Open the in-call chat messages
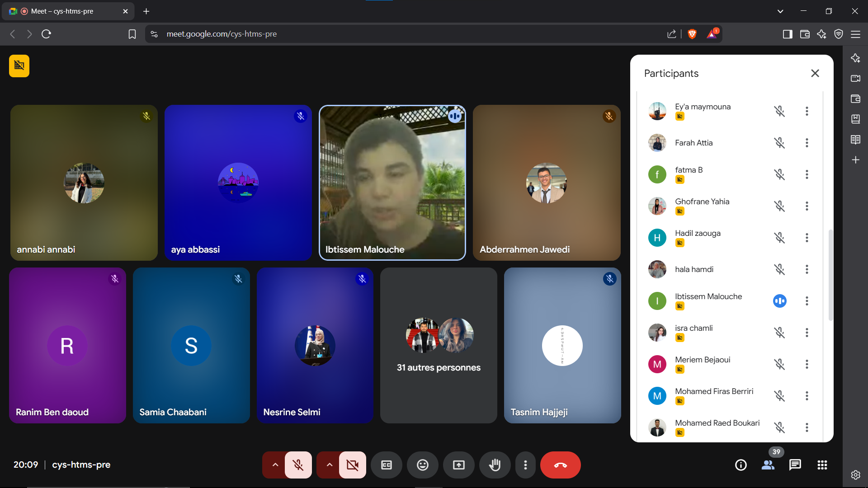The width and height of the screenshot is (868, 488). (x=795, y=465)
